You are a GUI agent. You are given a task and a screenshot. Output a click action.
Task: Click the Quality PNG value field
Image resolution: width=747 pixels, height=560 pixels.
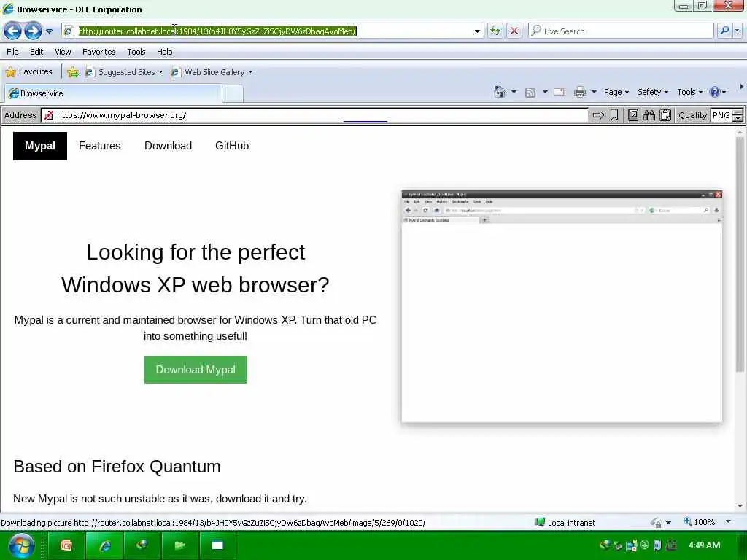click(721, 115)
